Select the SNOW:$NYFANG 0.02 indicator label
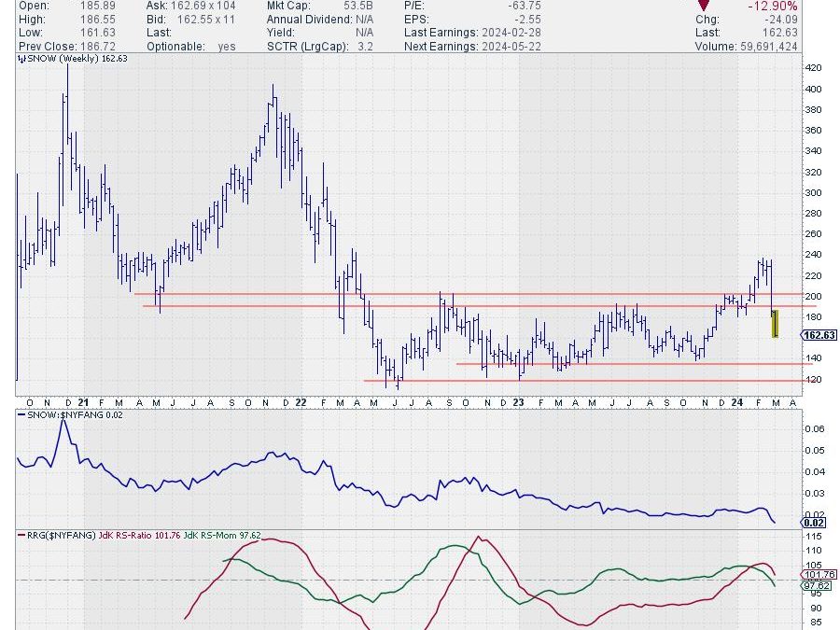 [x=70, y=414]
